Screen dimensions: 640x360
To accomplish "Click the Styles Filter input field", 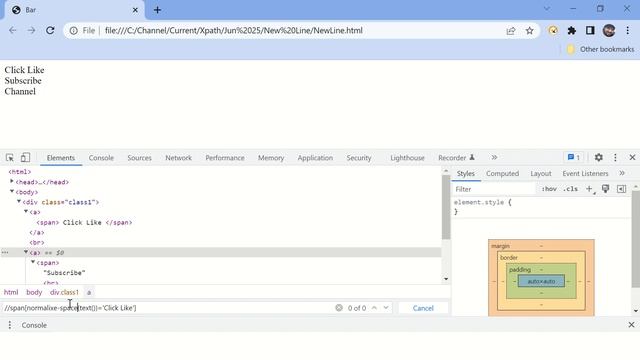I will [x=494, y=189].
